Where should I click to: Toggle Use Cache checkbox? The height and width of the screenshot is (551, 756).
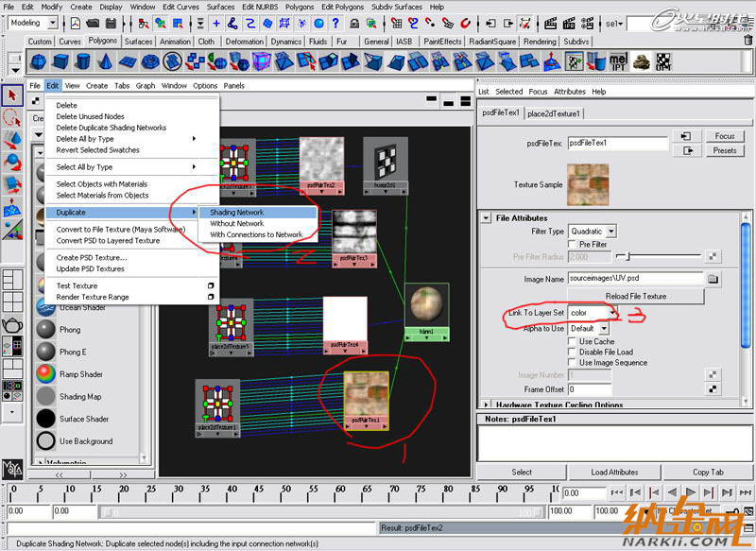coord(574,341)
